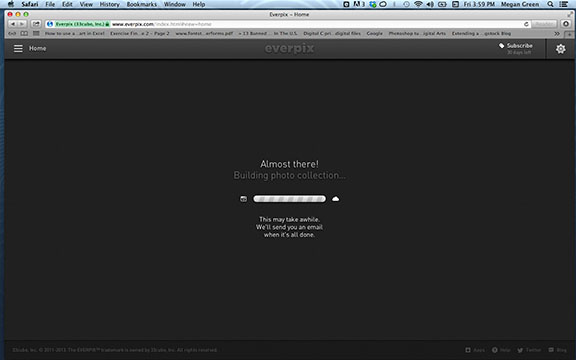The width and height of the screenshot is (576, 360).
Task: Click the volume speaker icon
Action: (x=430, y=4)
